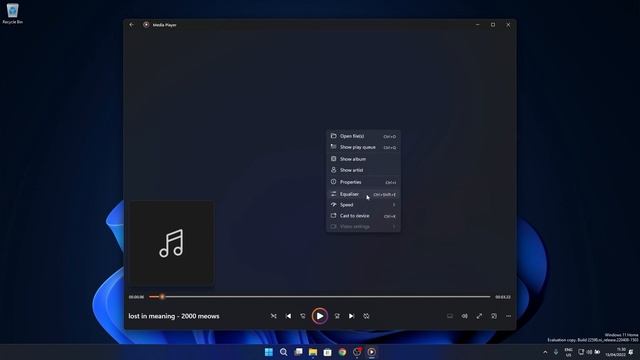Skip back ten seconds
This screenshot has width=640, height=360.
(x=303, y=316)
